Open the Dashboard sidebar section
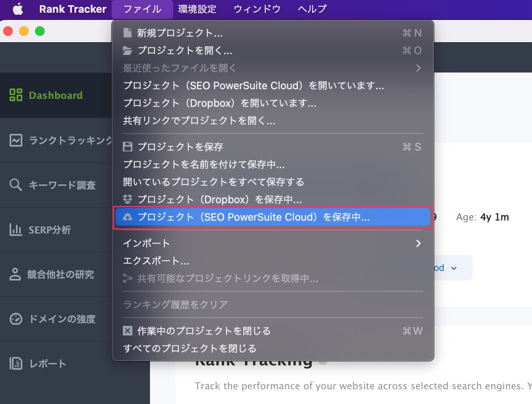This screenshot has width=532, height=404. click(x=56, y=95)
